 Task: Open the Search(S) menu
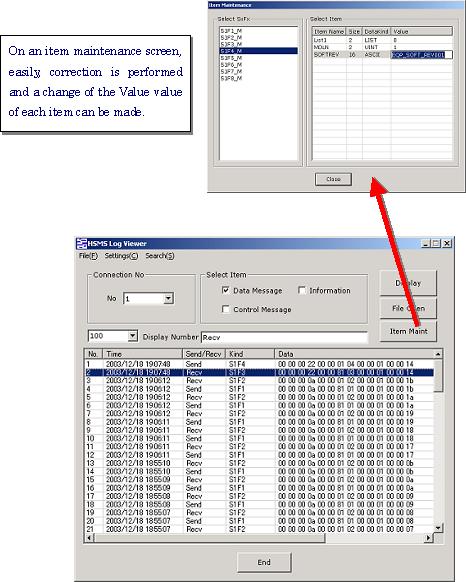160,256
